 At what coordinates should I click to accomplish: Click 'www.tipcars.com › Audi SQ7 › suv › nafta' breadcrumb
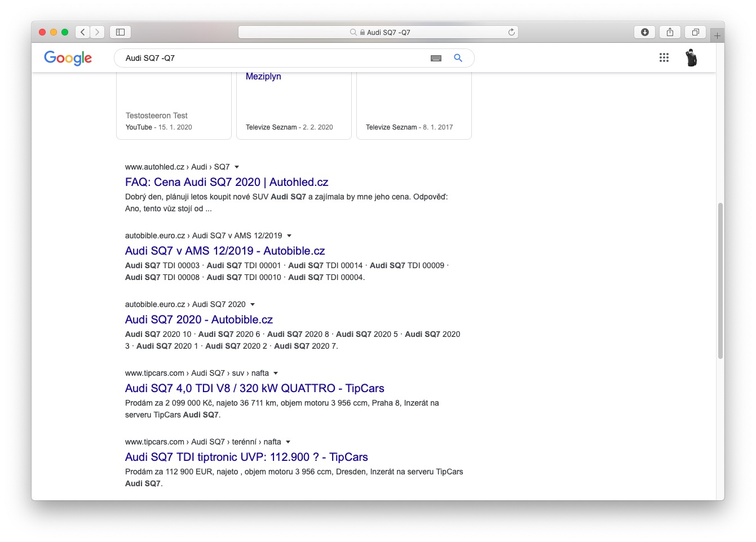point(197,373)
